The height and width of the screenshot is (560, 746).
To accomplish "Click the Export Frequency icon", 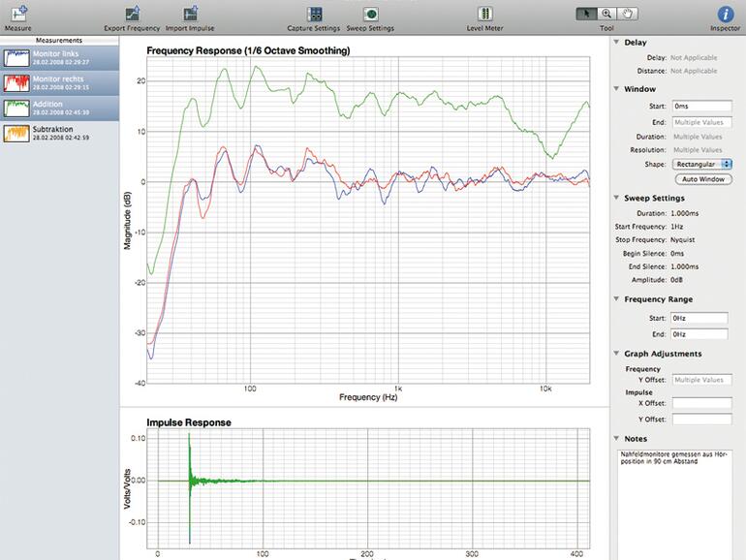I will click(132, 15).
